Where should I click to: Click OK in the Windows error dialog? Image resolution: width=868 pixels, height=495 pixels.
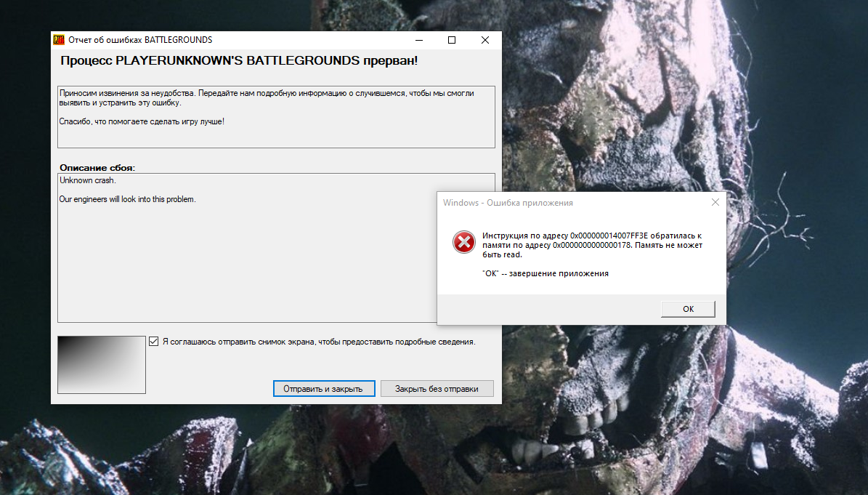pos(688,309)
